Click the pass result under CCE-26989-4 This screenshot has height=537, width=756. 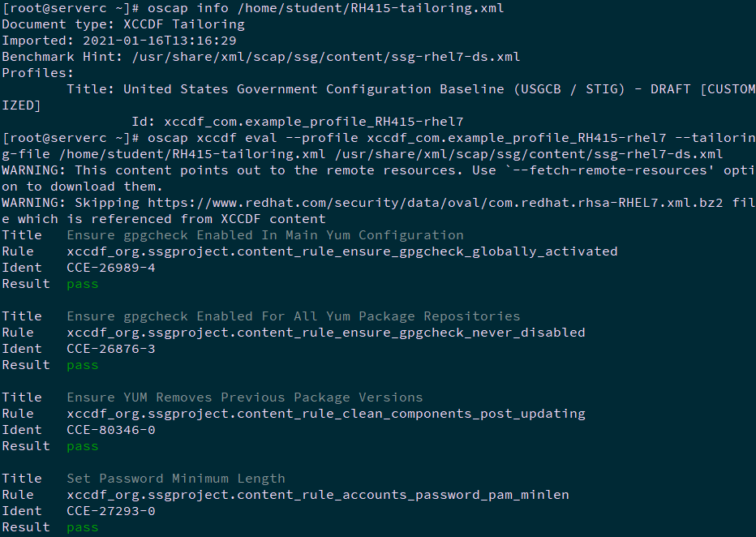(x=83, y=285)
